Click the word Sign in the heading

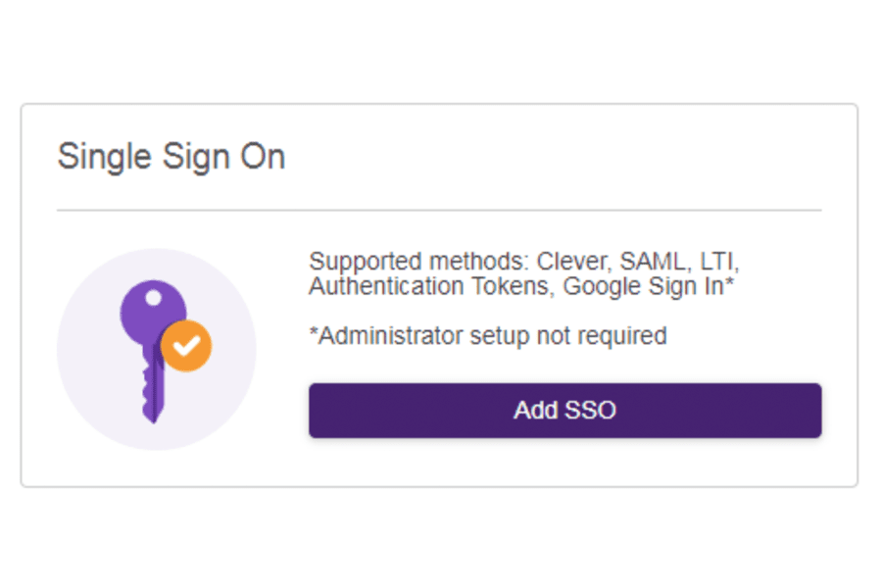pos(196,157)
